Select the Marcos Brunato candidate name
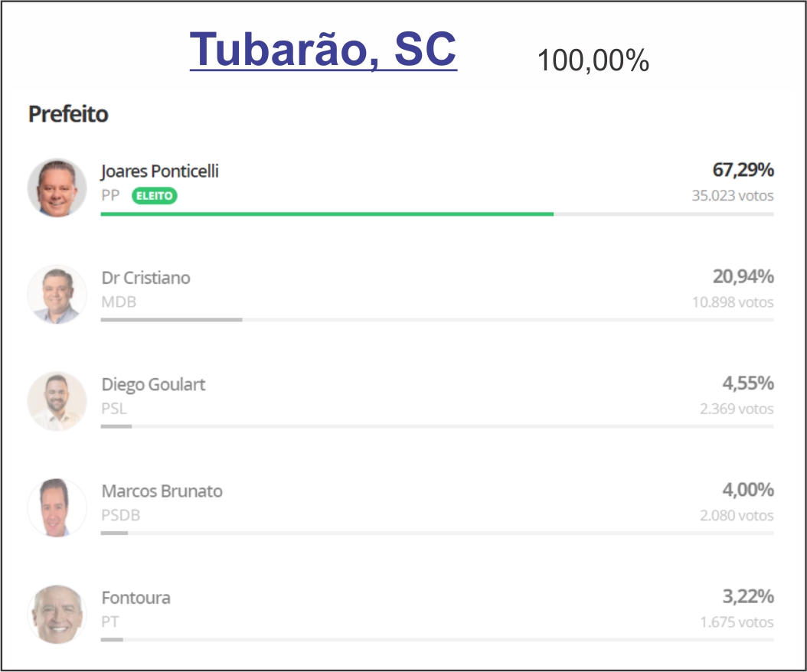This screenshot has width=807, height=672. click(x=162, y=491)
